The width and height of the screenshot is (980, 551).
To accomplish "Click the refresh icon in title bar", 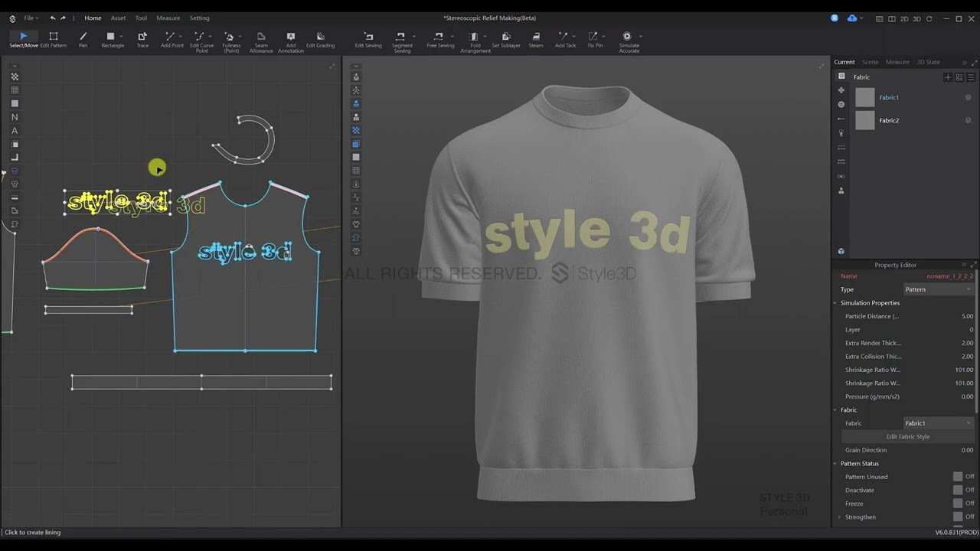I will click(929, 18).
